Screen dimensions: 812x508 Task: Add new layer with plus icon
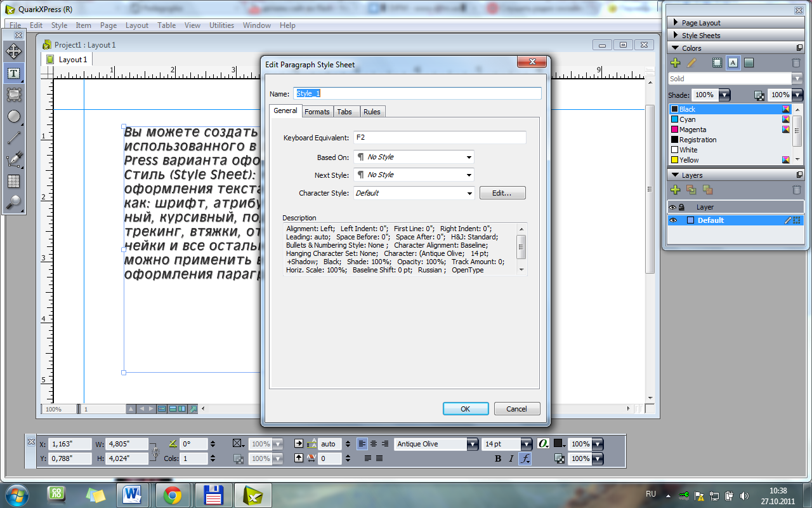point(675,190)
